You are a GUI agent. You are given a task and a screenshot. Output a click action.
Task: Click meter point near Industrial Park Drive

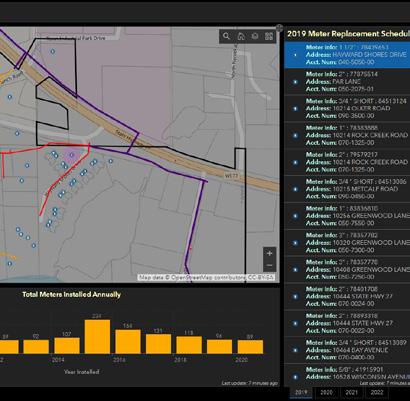coord(53,51)
